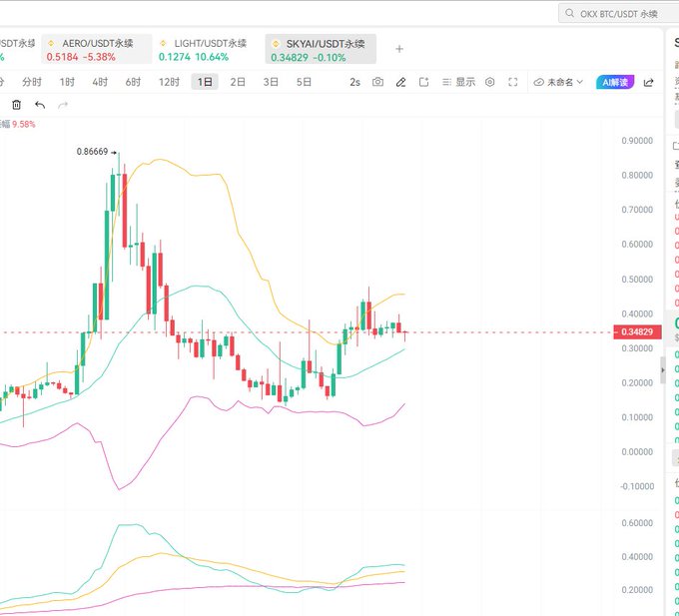Screen dimensions: 679x616
Task: Click the 0.34829 current price label
Action: [637, 332]
